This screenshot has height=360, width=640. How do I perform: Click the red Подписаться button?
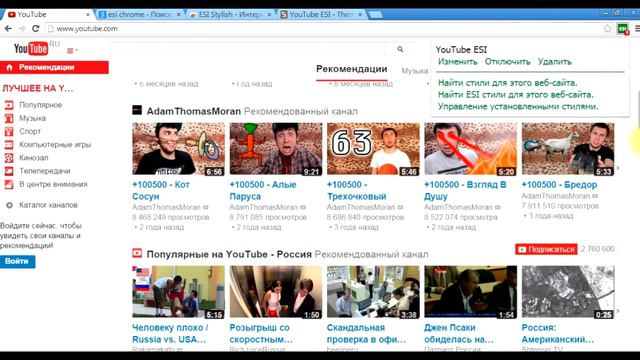tap(546, 249)
